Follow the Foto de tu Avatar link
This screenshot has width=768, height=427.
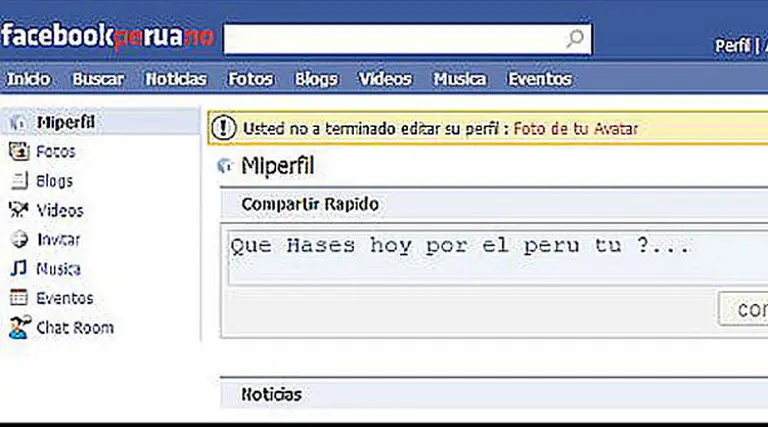tap(576, 129)
